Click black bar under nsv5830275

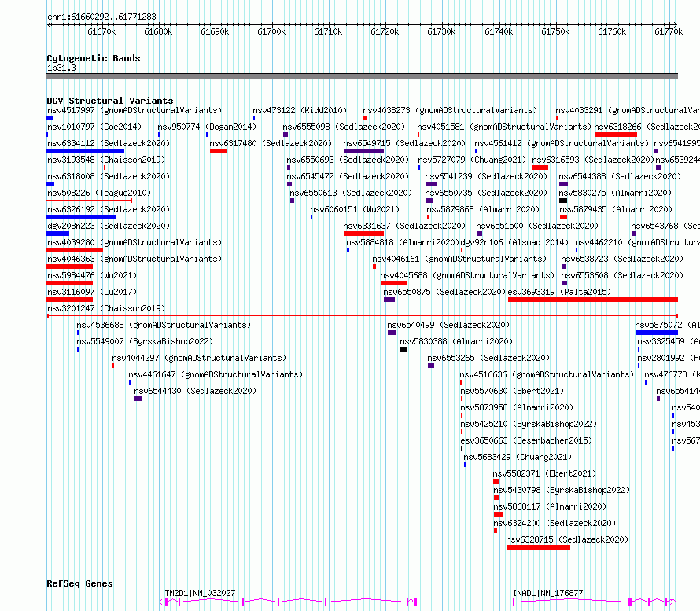point(563,201)
